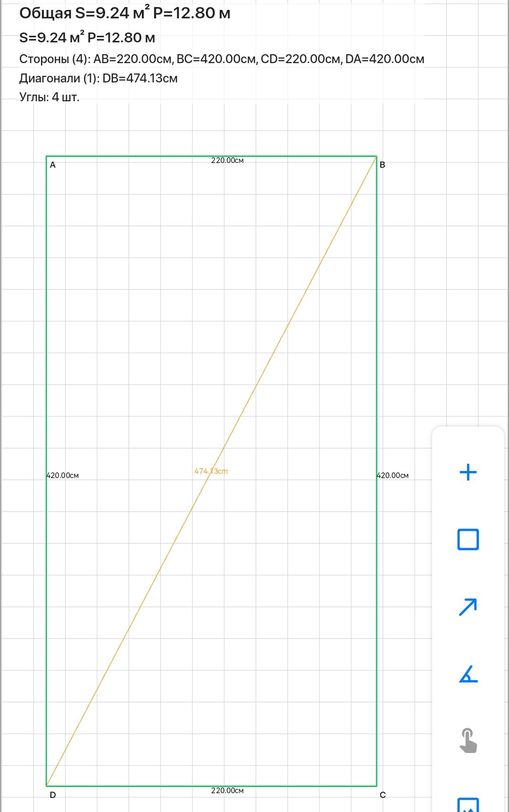Select the rectangle shape tool
Image resolution: width=509 pixels, height=812 pixels.
point(468,539)
